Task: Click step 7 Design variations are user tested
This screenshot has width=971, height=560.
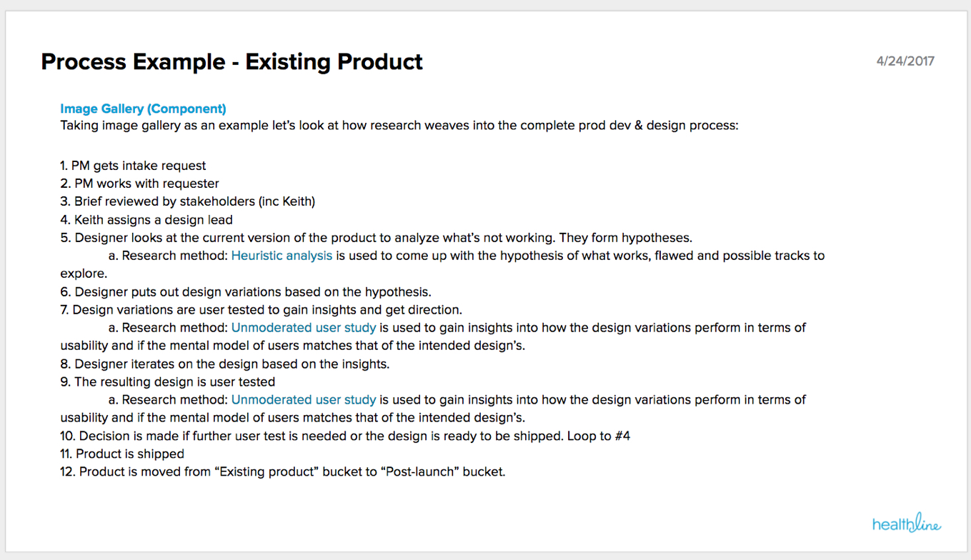Action: tap(262, 309)
